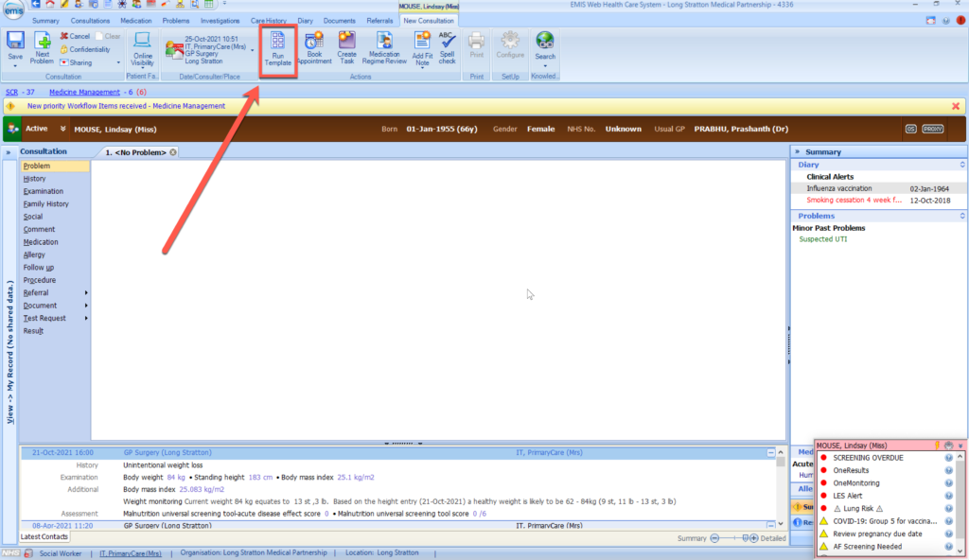
Task: Click the 'View -> My Record' side panel
Action: (9, 352)
